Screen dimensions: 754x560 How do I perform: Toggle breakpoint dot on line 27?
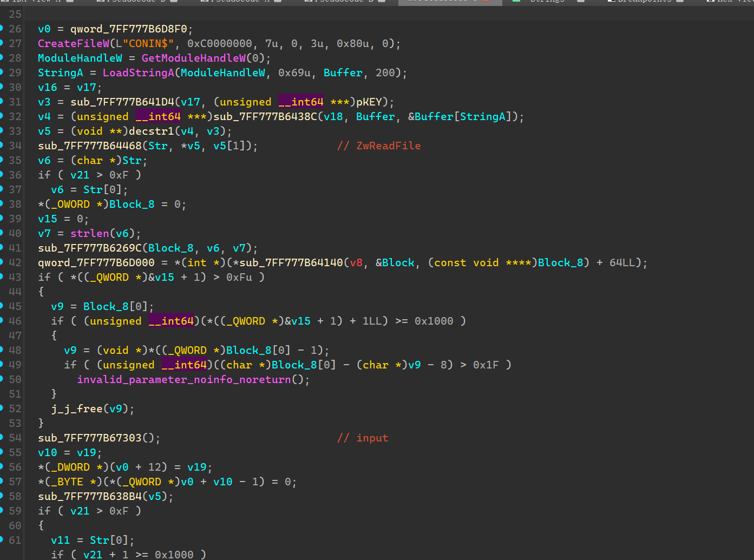pos(2,43)
